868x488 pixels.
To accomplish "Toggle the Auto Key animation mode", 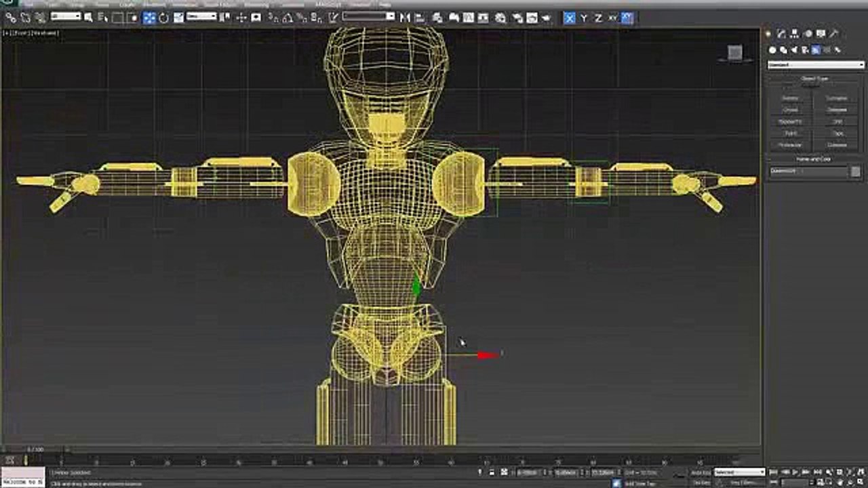I will (x=701, y=472).
